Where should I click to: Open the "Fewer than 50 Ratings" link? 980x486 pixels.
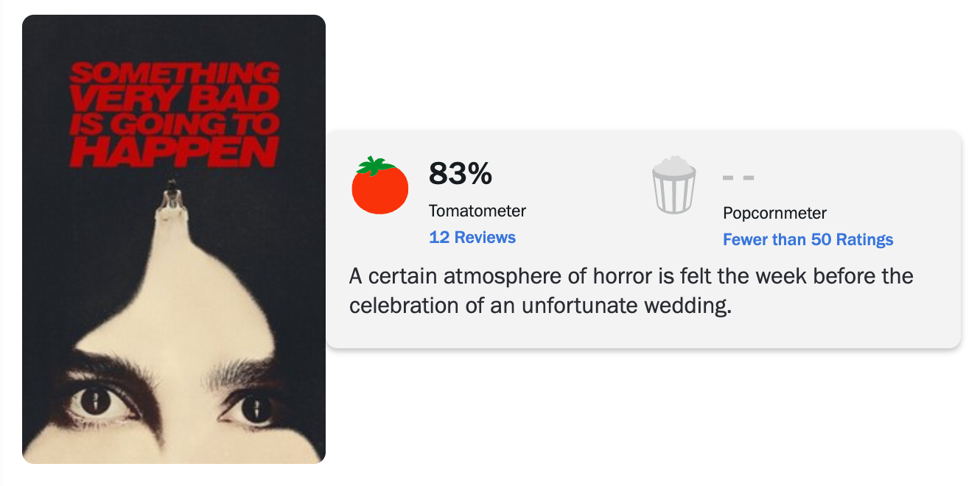point(808,239)
